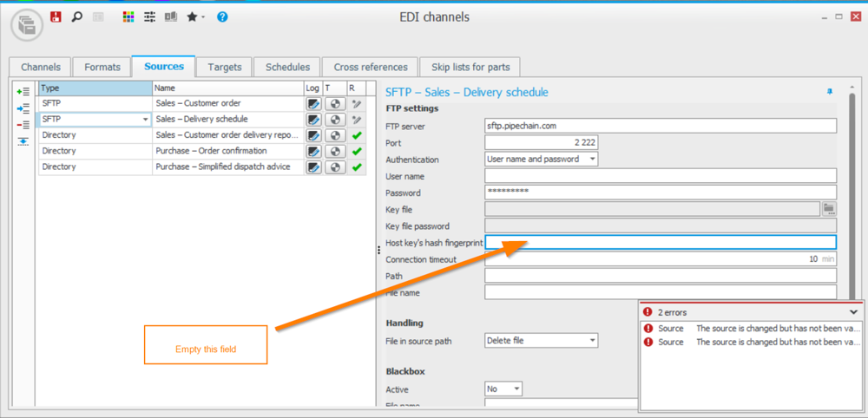868x418 pixels.
Task: Add a new row with green plus icon
Action: pos(23,91)
